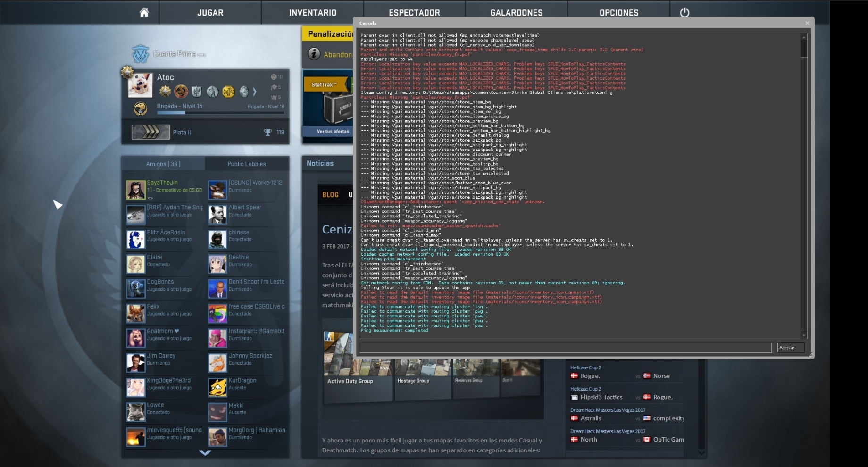Image resolution: width=868 pixels, height=467 pixels.
Task: Select the Plata III rank emblem
Action: [150, 132]
